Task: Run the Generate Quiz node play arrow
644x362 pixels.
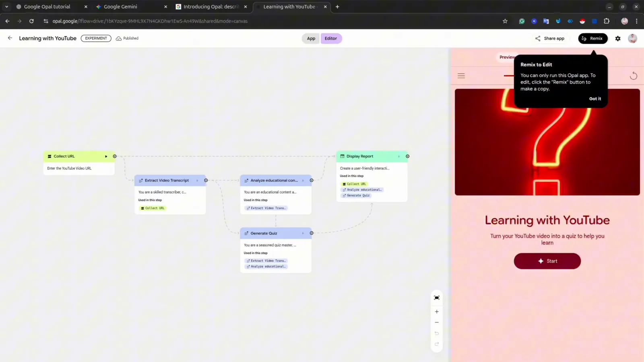Action: point(303,233)
